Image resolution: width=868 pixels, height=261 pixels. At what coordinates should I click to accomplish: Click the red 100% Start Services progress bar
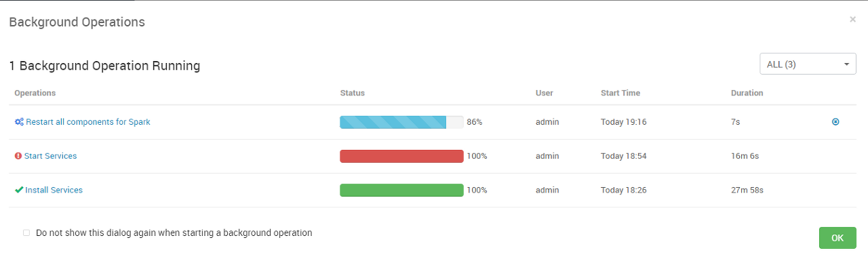(401, 156)
